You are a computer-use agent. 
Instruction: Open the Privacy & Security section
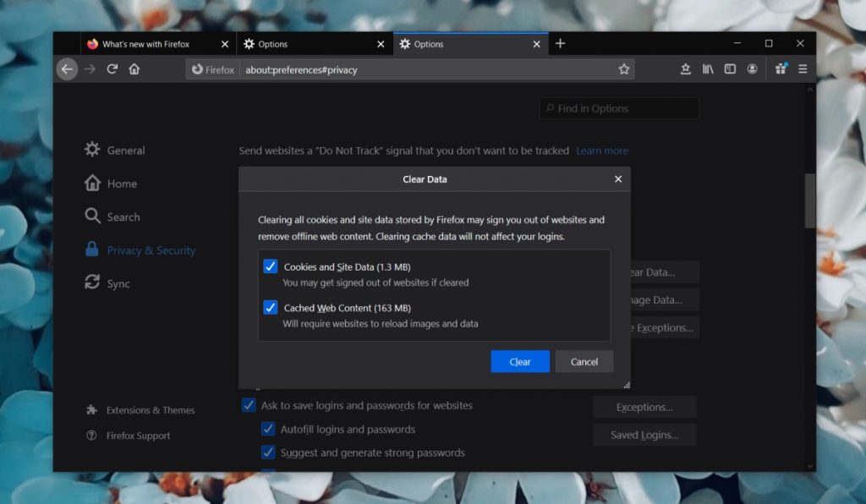[x=151, y=250]
